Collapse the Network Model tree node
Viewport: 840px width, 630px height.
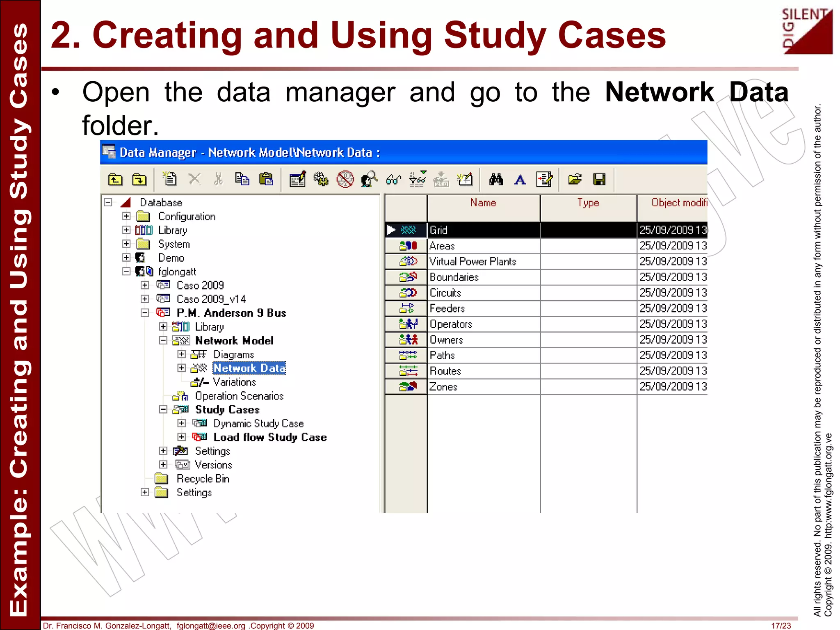pos(163,340)
